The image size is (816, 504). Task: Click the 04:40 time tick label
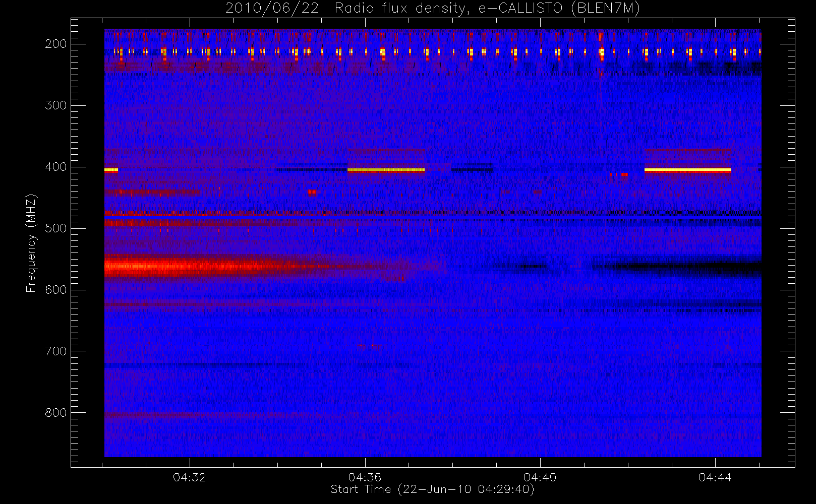point(540,477)
